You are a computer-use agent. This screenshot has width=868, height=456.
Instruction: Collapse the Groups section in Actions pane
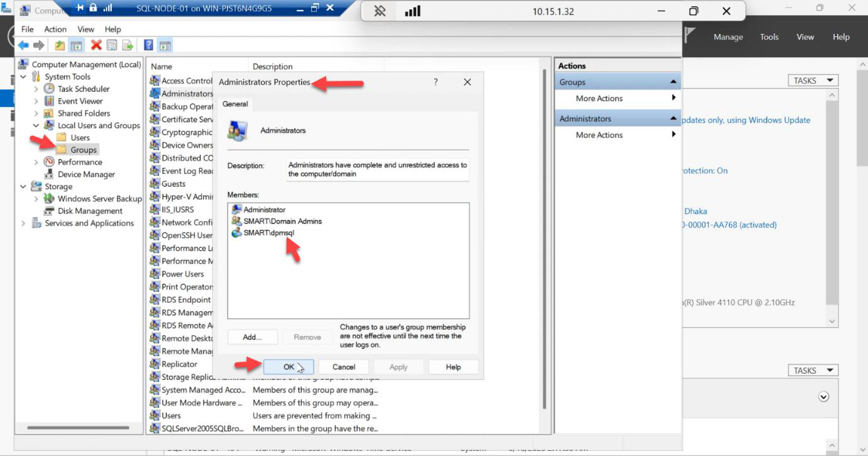coord(673,82)
